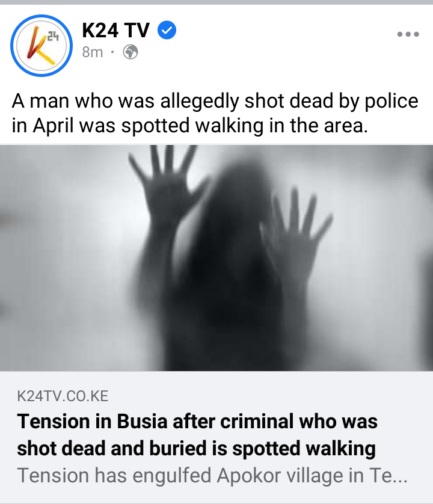Click the K24TV.CO.KE domain label
Viewport: 433px width, 504px height.
click(63, 396)
